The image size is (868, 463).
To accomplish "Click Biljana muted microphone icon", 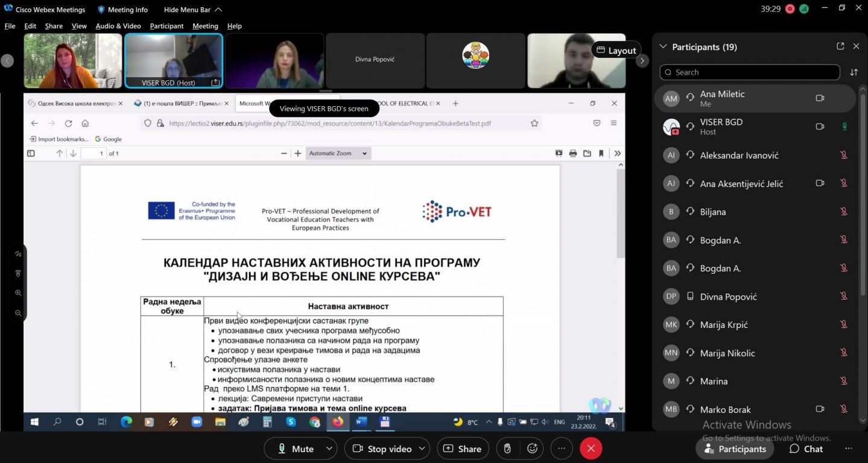I will point(844,212).
